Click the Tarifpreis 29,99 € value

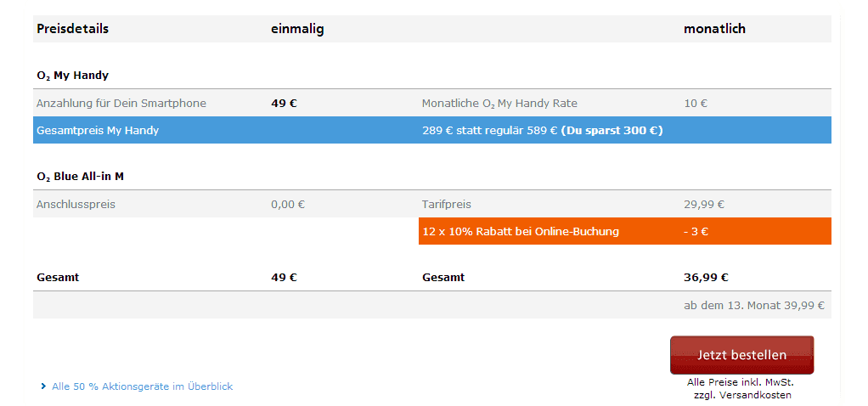[704, 205]
